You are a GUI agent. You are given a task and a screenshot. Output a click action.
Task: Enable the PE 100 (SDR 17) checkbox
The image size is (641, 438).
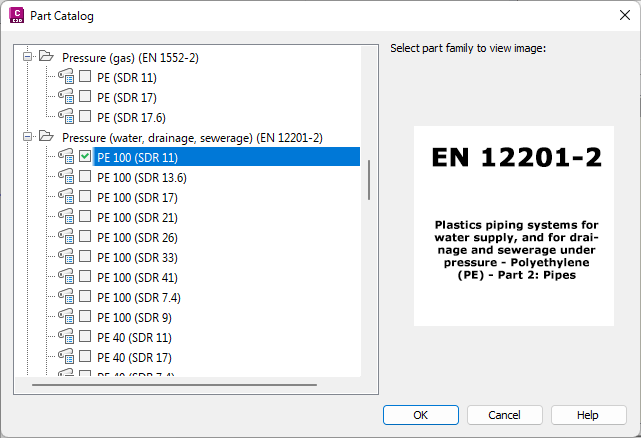[x=85, y=196]
